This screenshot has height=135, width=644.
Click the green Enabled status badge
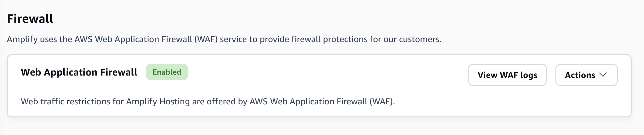[167, 72]
